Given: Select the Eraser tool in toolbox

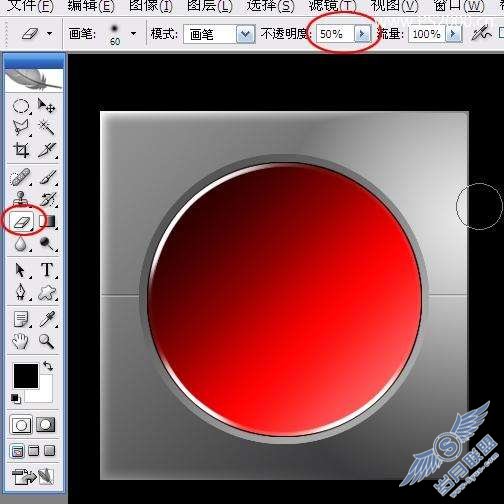Looking at the screenshot, I should coord(21,221).
